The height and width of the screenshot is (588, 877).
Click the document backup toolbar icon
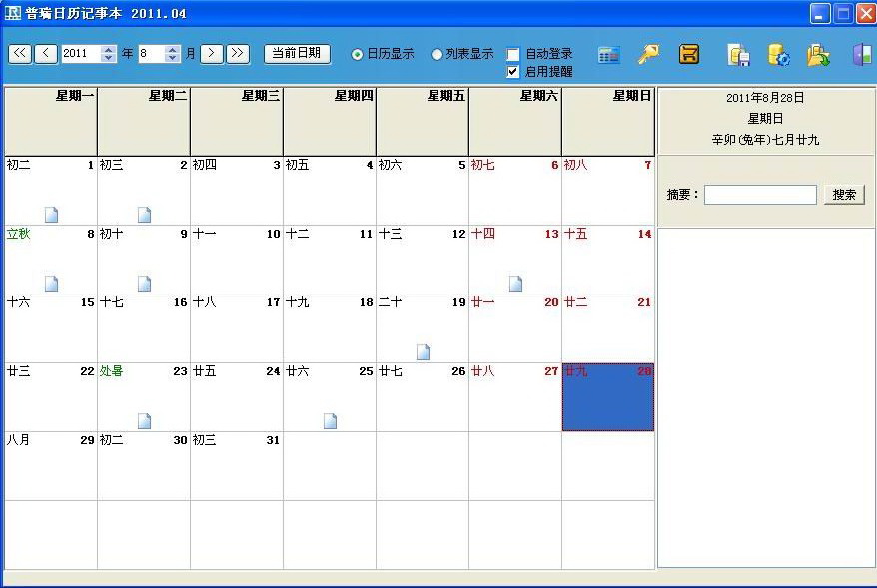tap(739, 55)
